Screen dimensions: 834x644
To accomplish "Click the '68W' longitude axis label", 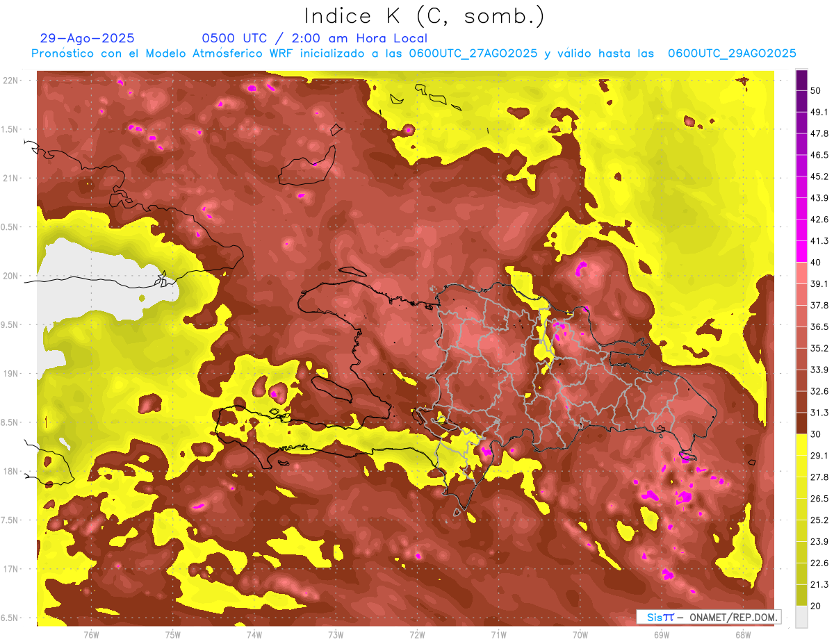I will click(743, 634).
